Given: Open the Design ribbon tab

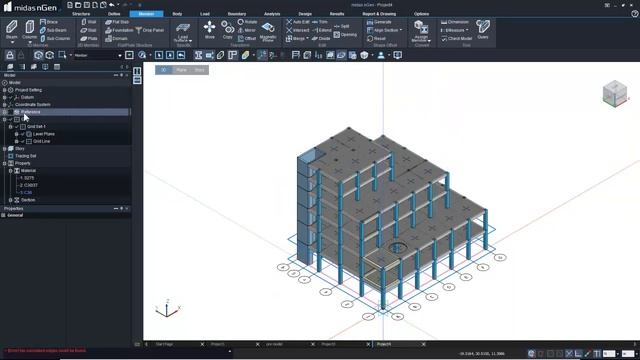Looking at the screenshot, I should (305, 14).
